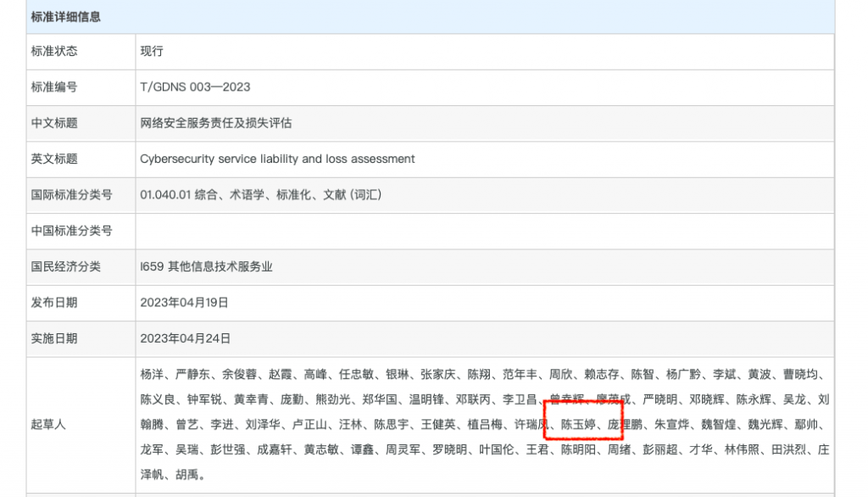868x497 pixels.
Task: Click the English title Cybersecurity service liability text
Action: pos(277,159)
